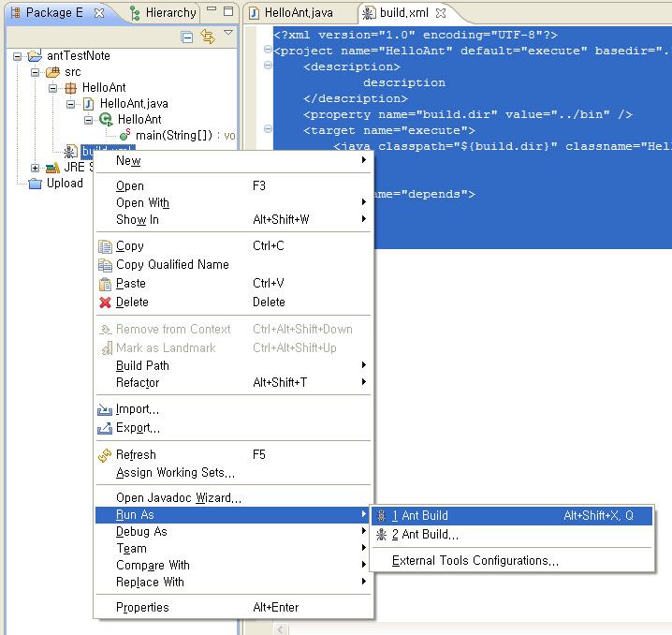Viewport: 672px width, 635px height.
Task: Collapse the src folder node
Action: (x=36, y=72)
